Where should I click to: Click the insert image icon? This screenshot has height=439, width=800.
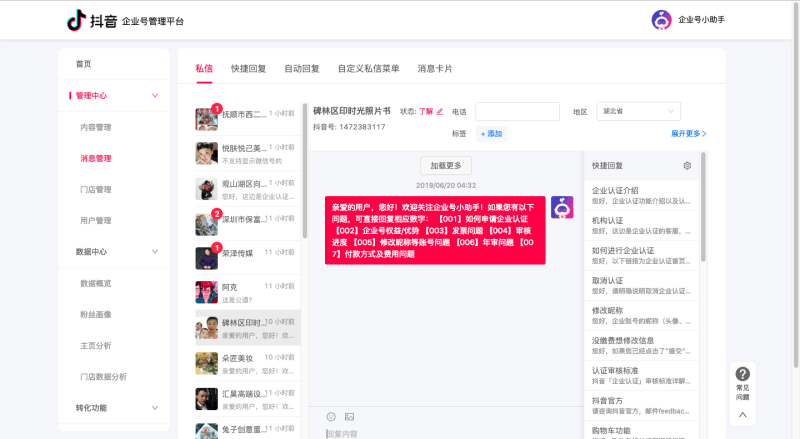(349, 417)
